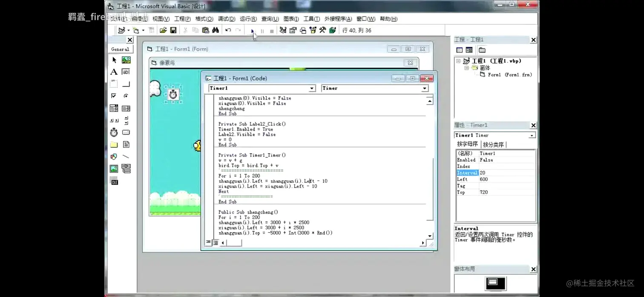Open the 调试(D) menu
This screenshot has width=644, height=297.
click(x=226, y=19)
